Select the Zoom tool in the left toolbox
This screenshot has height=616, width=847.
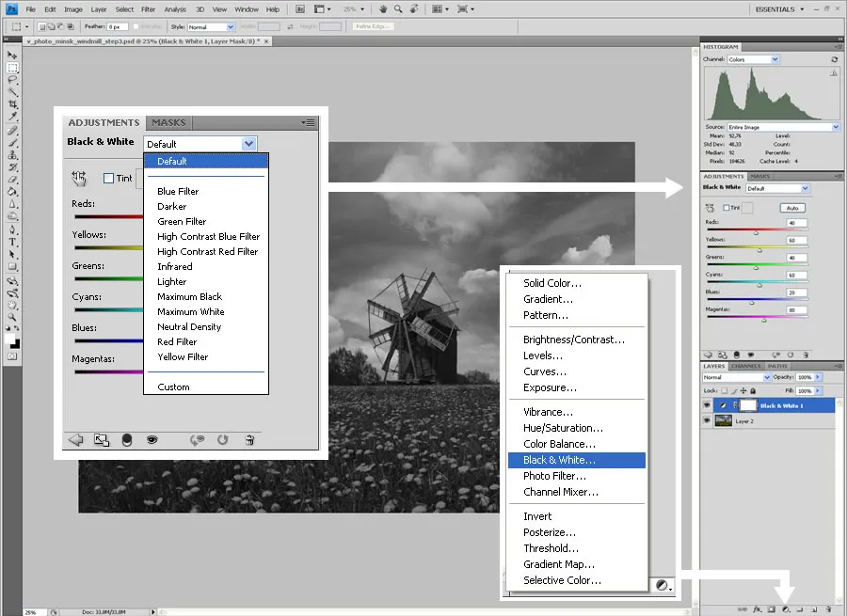click(12, 317)
